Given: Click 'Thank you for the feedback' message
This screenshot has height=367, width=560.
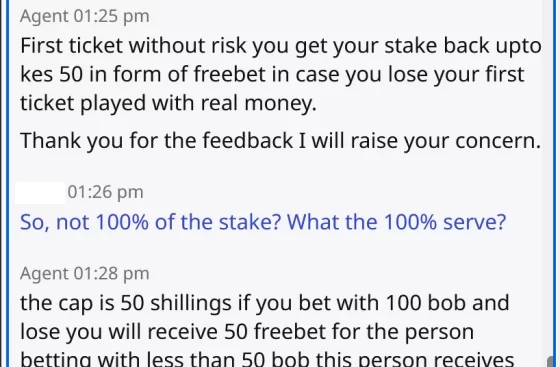Looking at the screenshot, I should click(280, 140).
